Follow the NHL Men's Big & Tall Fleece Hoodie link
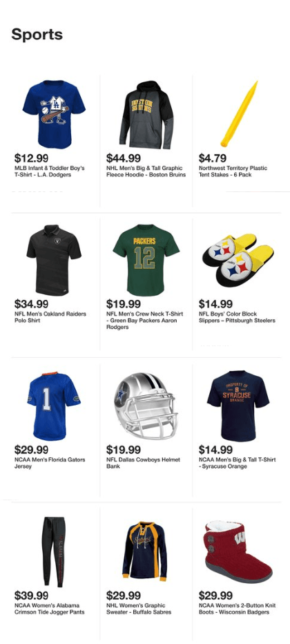The width and height of the screenshot is (290, 644). [x=146, y=171]
